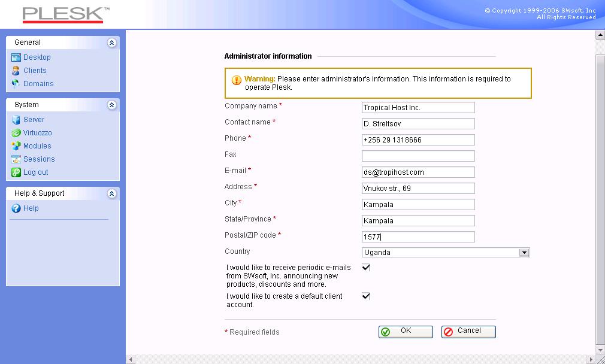605x364 pixels.
Task: Click the Virtuozzo icon
Action: pos(16,133)
